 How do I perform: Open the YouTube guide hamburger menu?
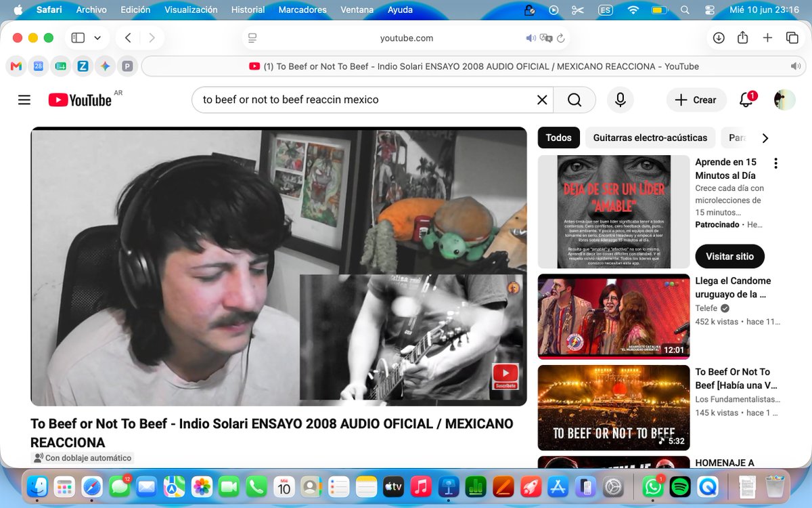tap(24, 100)
